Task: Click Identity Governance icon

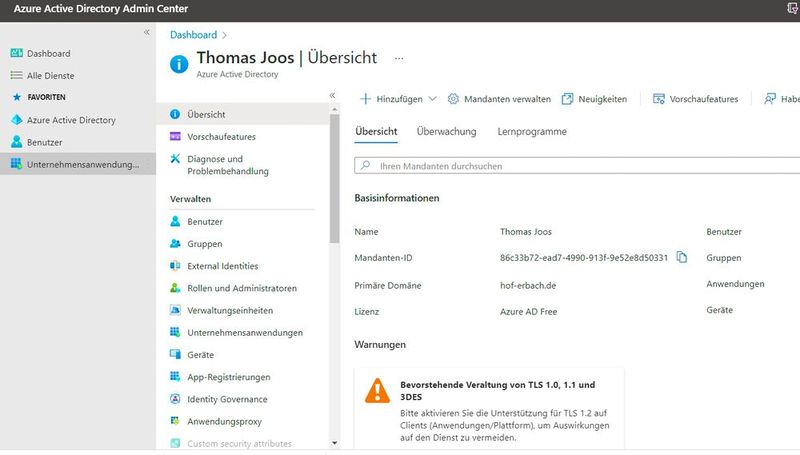Action: [x=175, y=399]
